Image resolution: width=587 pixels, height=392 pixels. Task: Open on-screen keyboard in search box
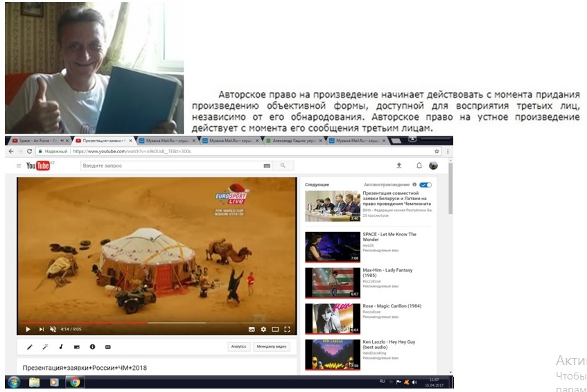(267, 166)
